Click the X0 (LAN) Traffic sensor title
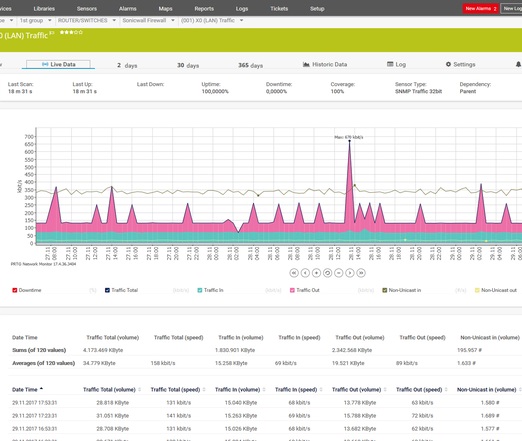The width and height of the screenshot is (522, 441). point(24,35)
